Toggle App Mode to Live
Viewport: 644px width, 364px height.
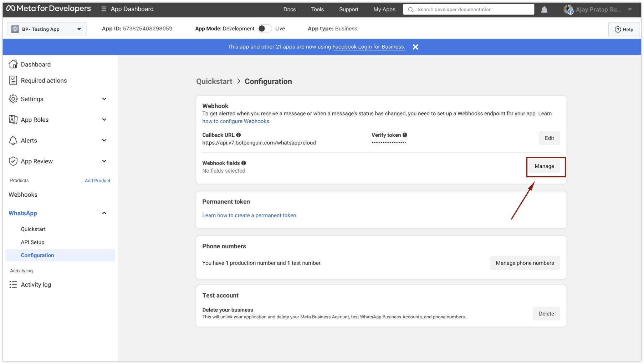[265, 29]
